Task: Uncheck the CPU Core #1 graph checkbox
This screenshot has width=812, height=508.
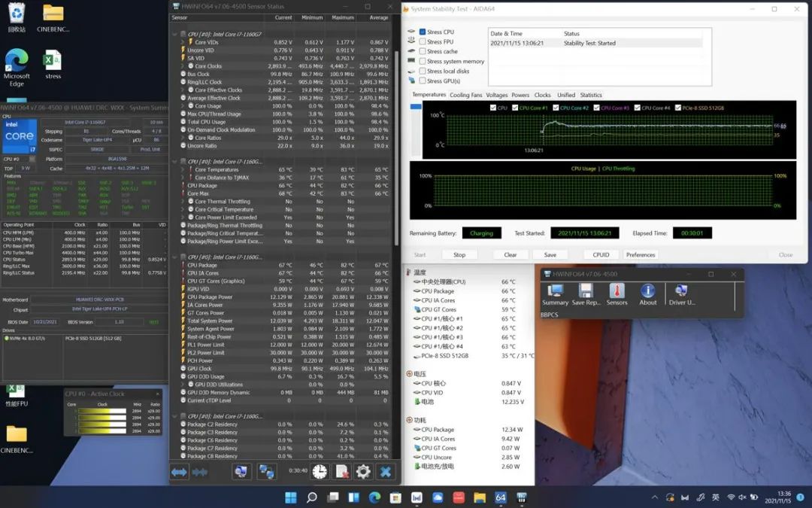Action: point(515,108)
